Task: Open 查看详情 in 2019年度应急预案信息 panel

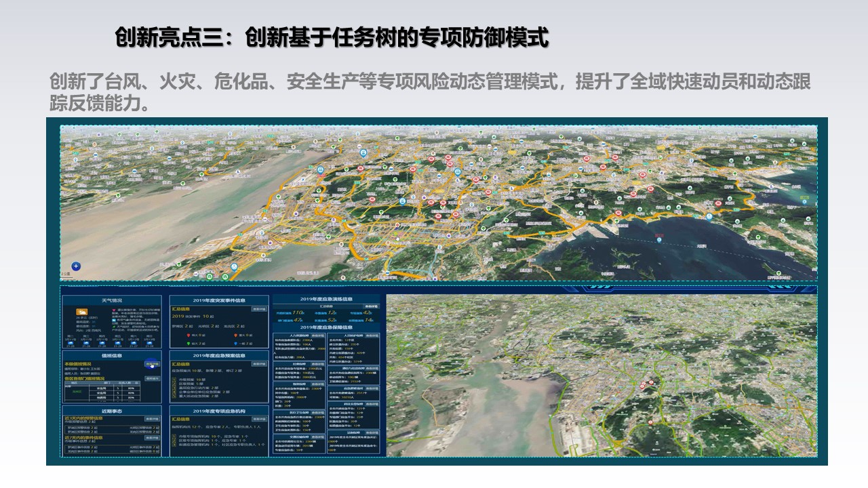Action: [x=259, y=364]
